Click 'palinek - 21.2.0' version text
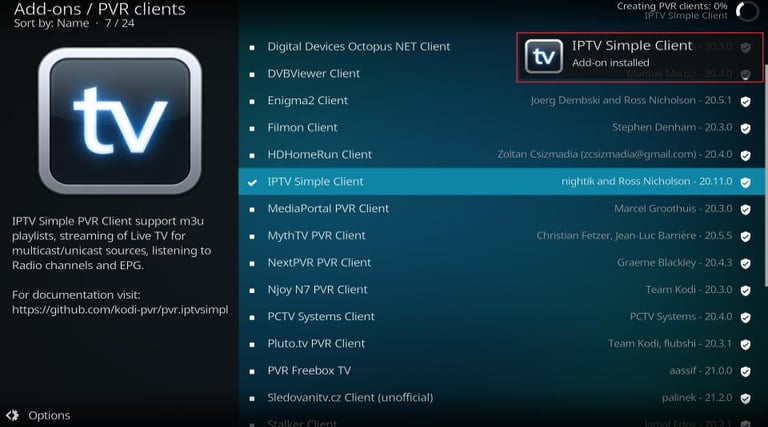This screenshot has width=768, height=427. [x=697, y=397]
